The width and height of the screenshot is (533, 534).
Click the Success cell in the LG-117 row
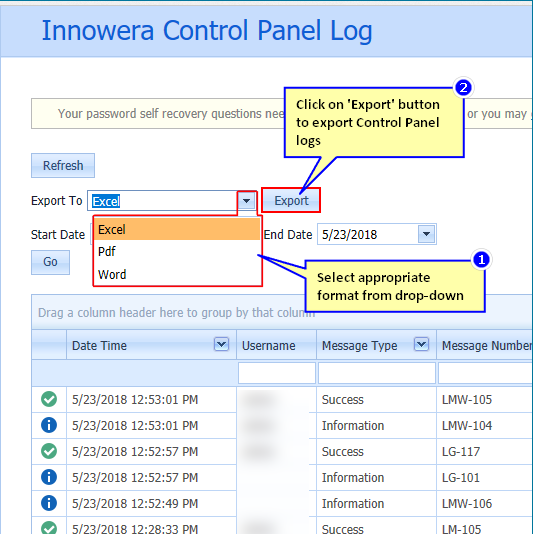pos(376,452)
